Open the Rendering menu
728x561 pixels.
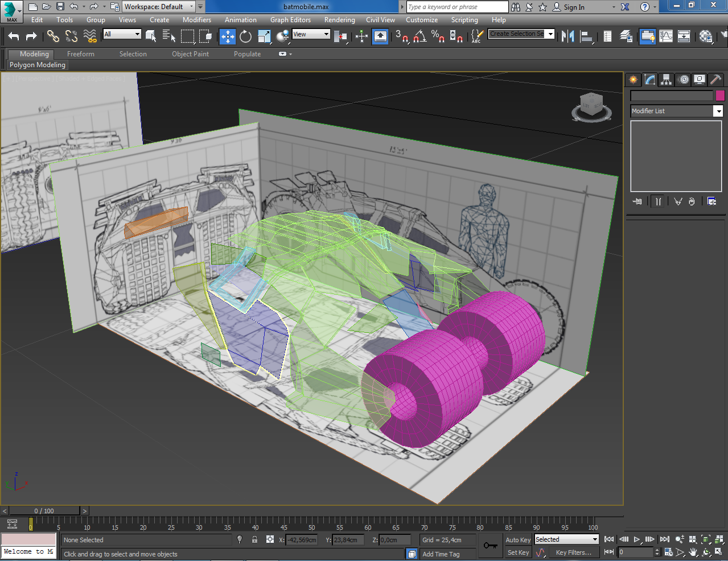[340, 20]
